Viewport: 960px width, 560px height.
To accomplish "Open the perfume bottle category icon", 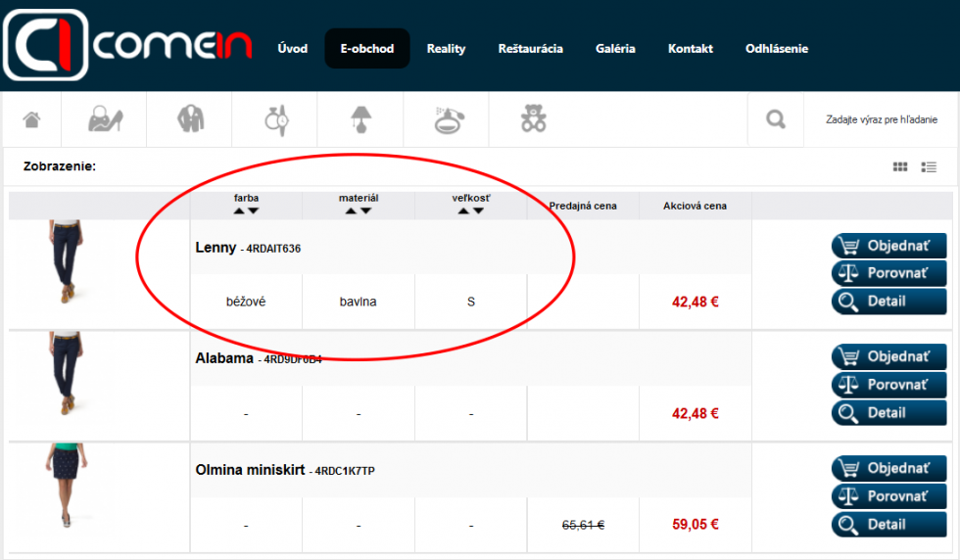I will [x=449, y=120].
